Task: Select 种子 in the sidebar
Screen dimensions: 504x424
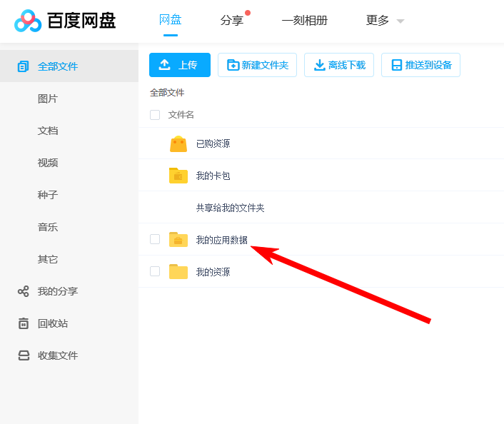Action: point(48,195)
